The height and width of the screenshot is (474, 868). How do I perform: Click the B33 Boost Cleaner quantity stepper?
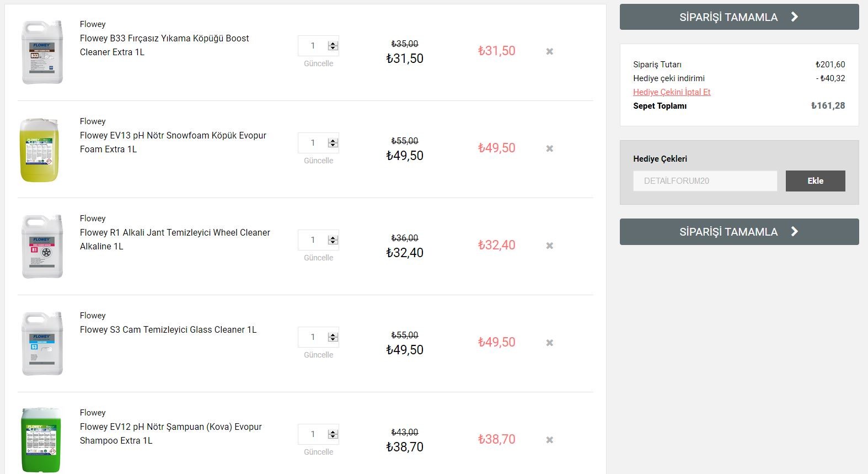click(333, 46)
